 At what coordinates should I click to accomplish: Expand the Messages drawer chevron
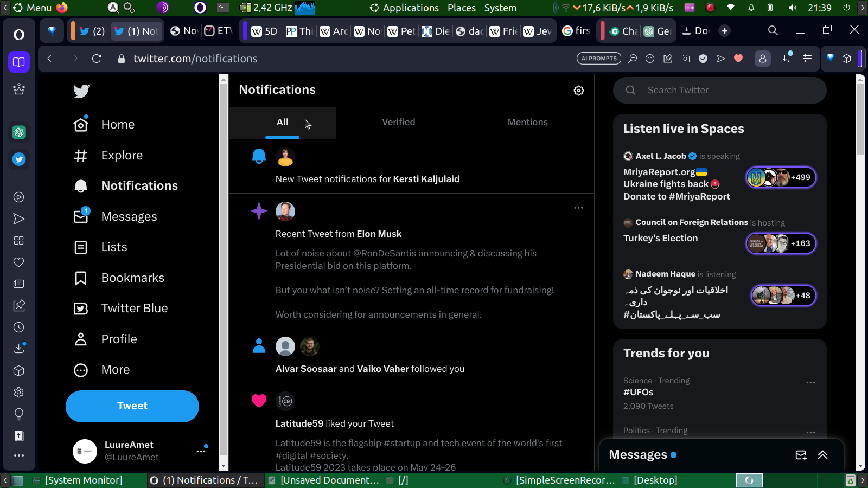point(822,455)
